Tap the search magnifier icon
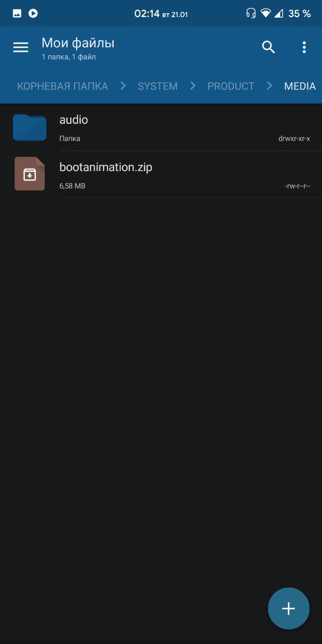Screen dimensions: 322x644 pyautogui.click(x=269, y=47)
